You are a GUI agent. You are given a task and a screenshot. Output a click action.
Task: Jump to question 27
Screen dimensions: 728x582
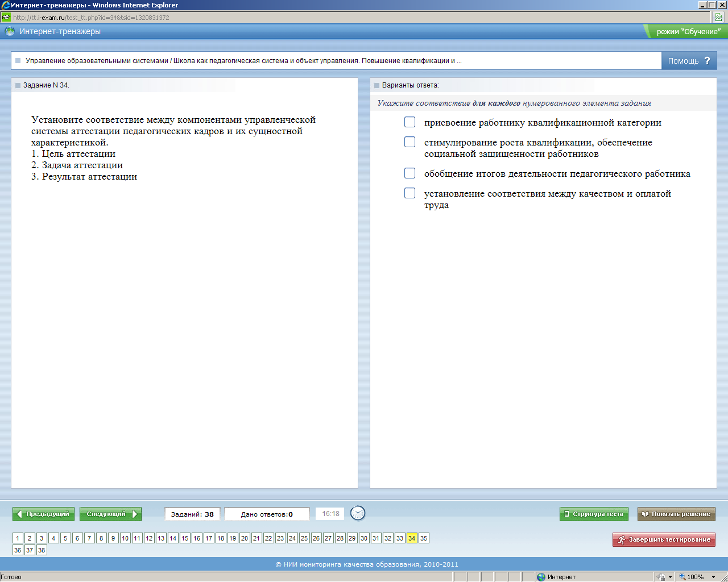328,538
